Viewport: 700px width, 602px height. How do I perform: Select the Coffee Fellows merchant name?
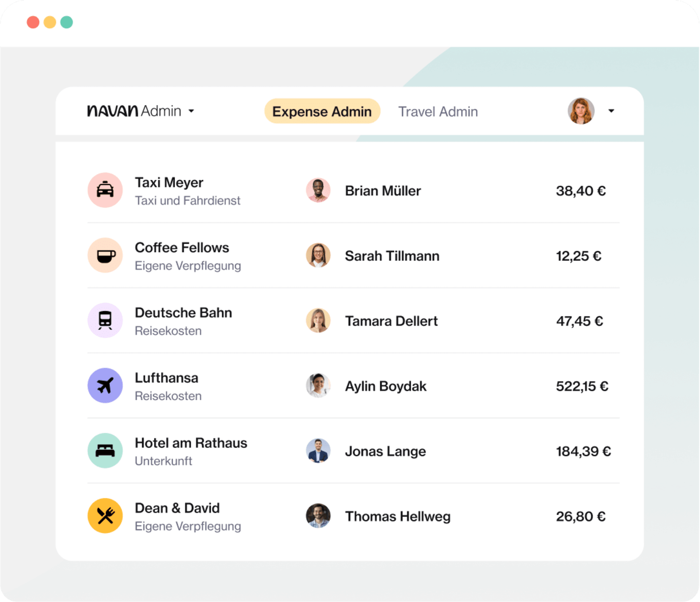pos(182,248)
